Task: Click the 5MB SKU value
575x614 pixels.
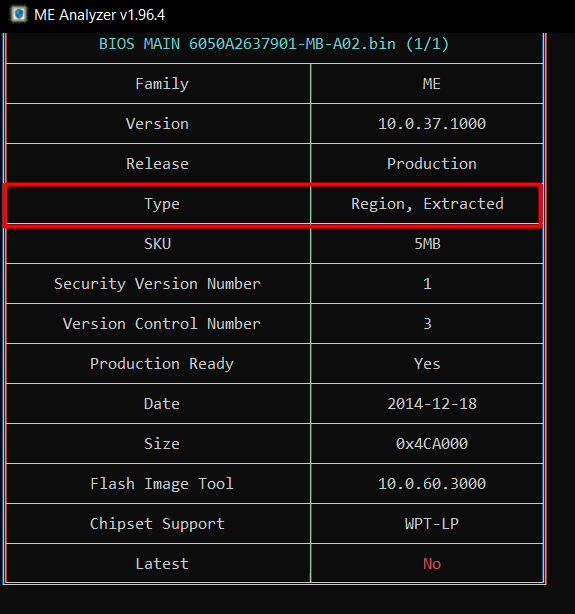Action: pos(427,244)
